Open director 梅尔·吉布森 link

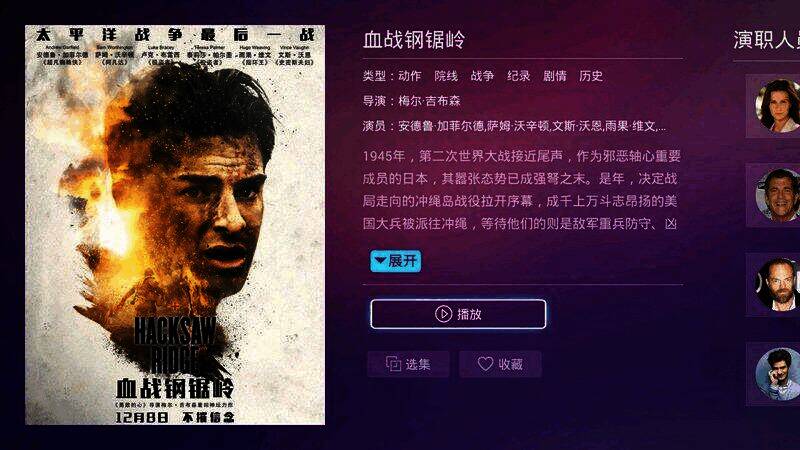pyautogui.click(x=429, y=101)
